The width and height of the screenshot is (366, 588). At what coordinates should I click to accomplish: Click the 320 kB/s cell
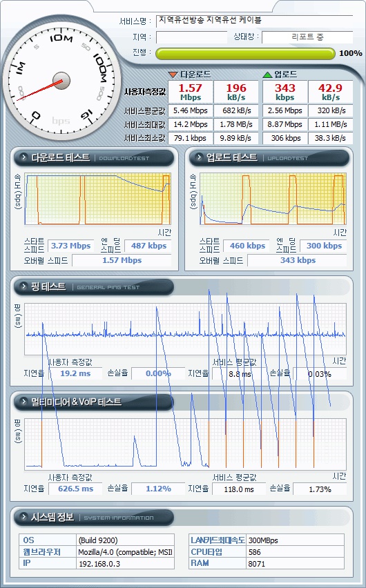point(330,110)
